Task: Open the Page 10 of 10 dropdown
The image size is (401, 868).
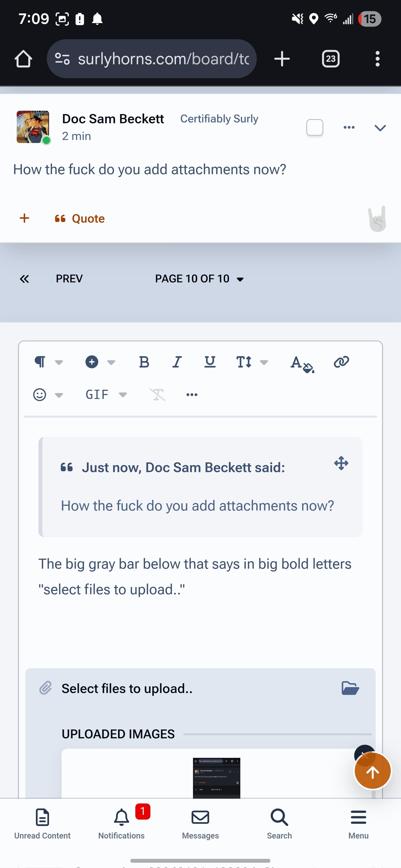Action: click(199, 279)
